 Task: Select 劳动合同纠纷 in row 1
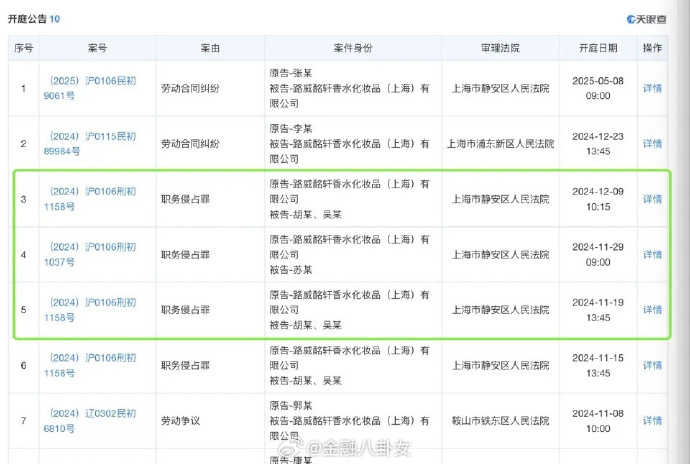coord(190,88)
